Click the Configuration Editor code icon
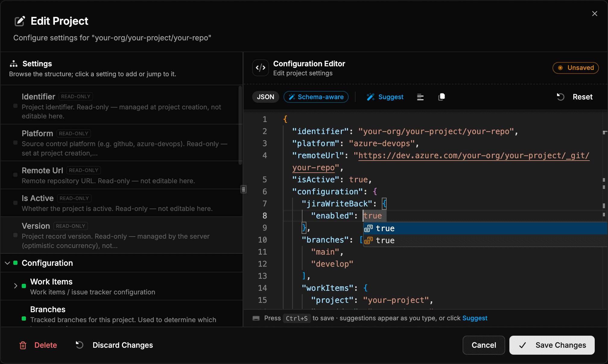The height and width of the screenshot is (364, 608). pos(261,68)
